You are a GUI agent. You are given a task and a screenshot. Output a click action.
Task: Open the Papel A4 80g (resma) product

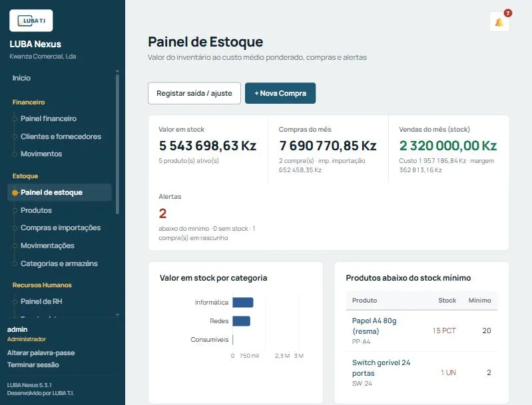point(374,326)
